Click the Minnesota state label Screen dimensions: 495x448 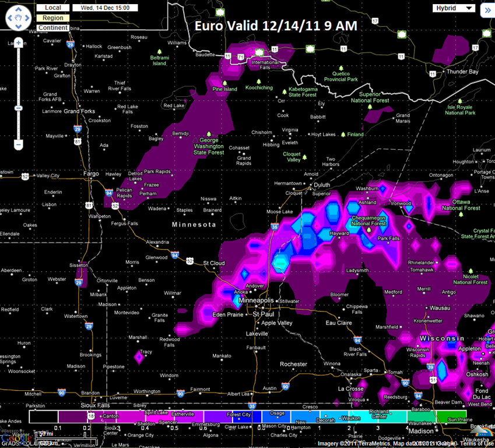[194, 225]
